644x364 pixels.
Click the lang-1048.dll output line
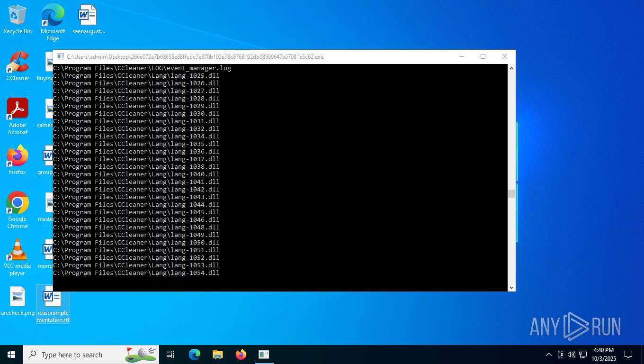coord(136,227)
